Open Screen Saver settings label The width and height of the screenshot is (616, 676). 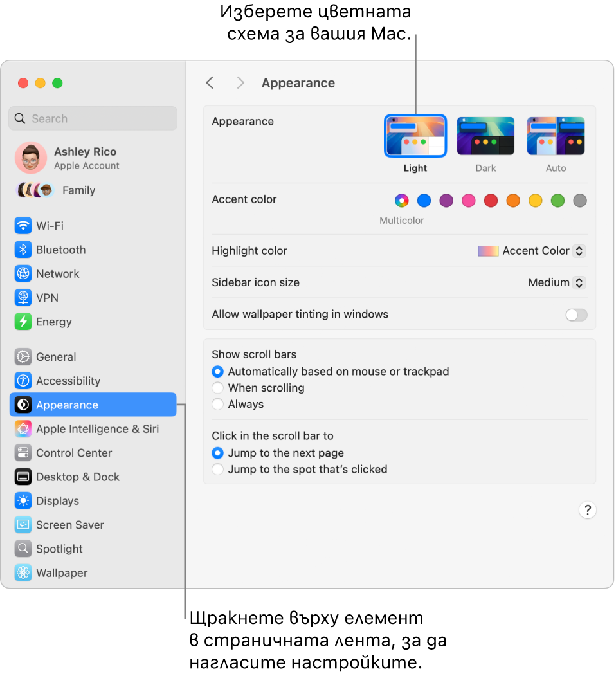70,525
